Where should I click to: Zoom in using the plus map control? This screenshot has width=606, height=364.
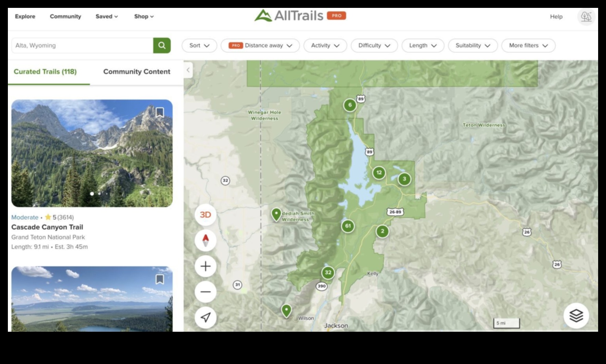coord(205,266)
